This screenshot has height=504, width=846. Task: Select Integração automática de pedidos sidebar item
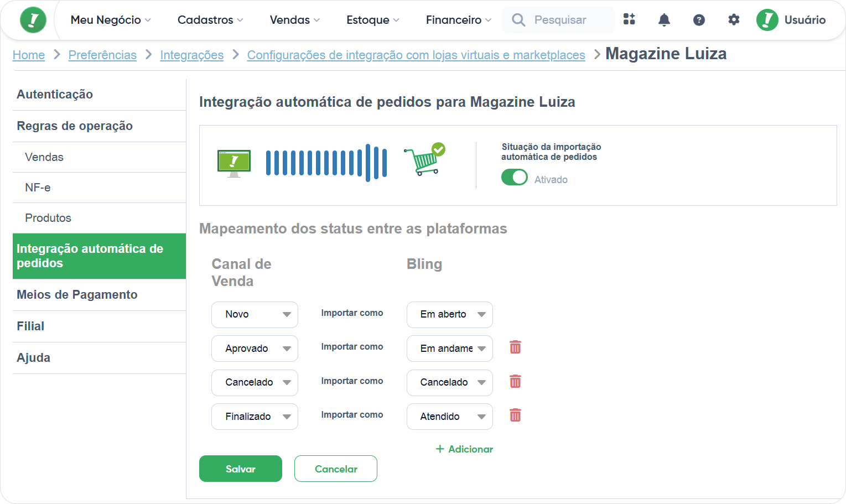(x=100, y=256)
